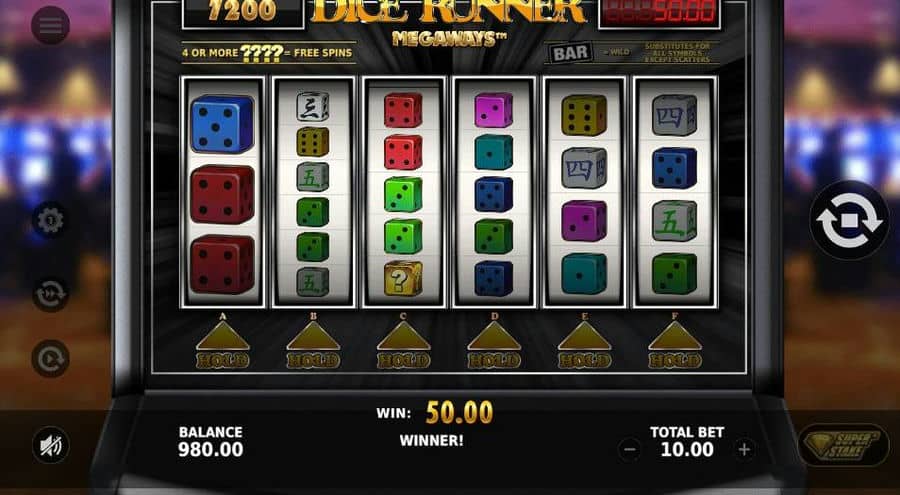
Task: Hold reel C
Action: point(404,344)
